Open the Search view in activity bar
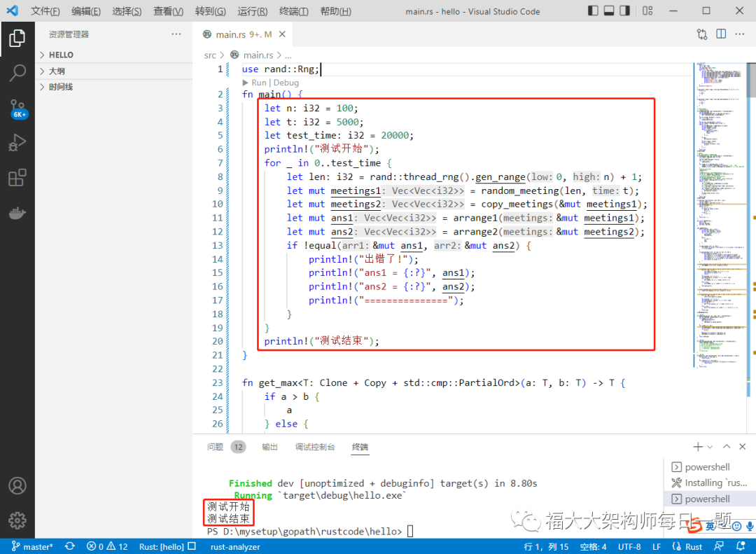Image resolution: width=756 pixels, height=554 pixels. point(17,73)
